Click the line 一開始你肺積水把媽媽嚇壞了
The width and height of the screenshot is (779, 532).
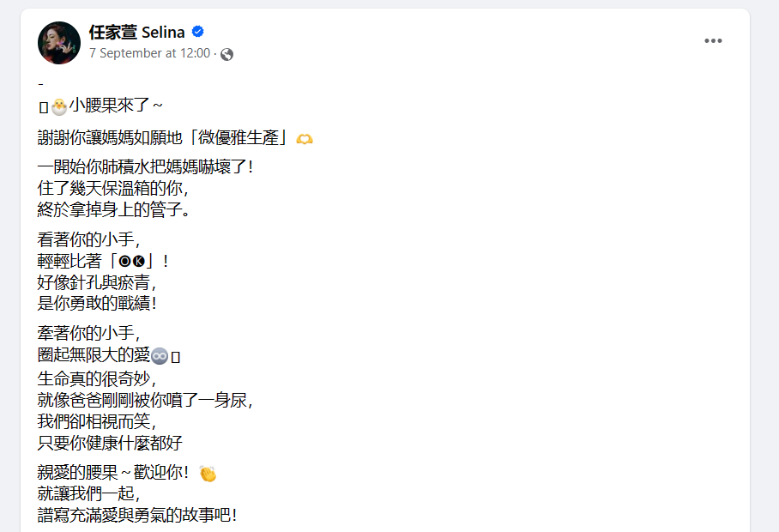146,167
